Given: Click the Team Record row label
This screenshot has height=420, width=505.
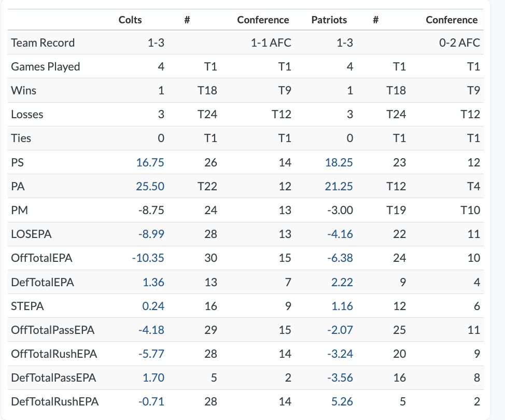Looking at the screenshot, I should (x=43, y=43).
